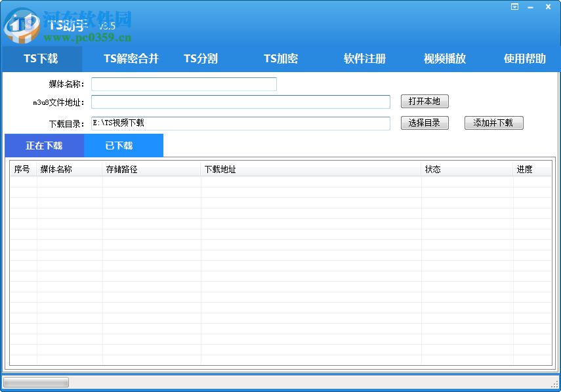Click the 添加并下载 button
Image resolution: width=561 pixels, height=392 pixels.
(493, 123)
